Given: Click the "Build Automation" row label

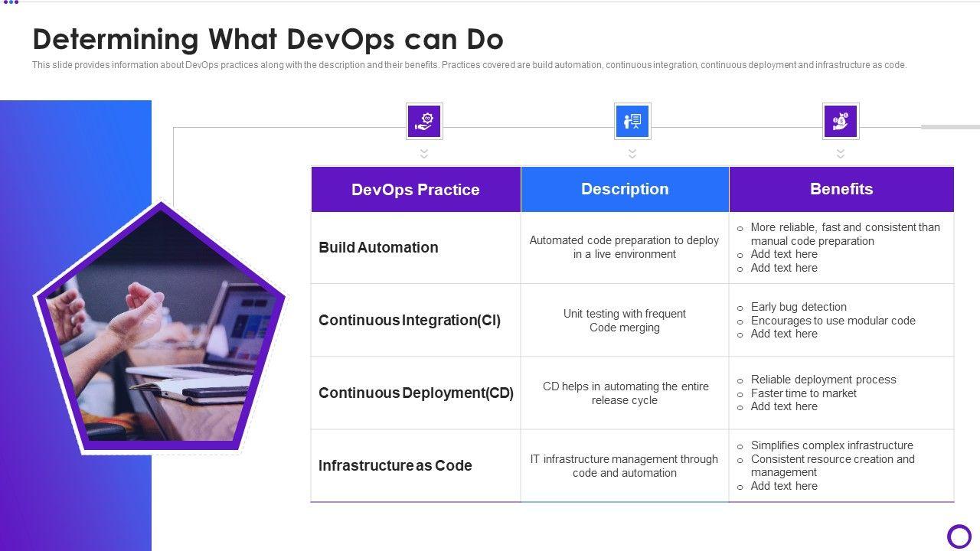Looking at the screenshot, I should point(378,247).
